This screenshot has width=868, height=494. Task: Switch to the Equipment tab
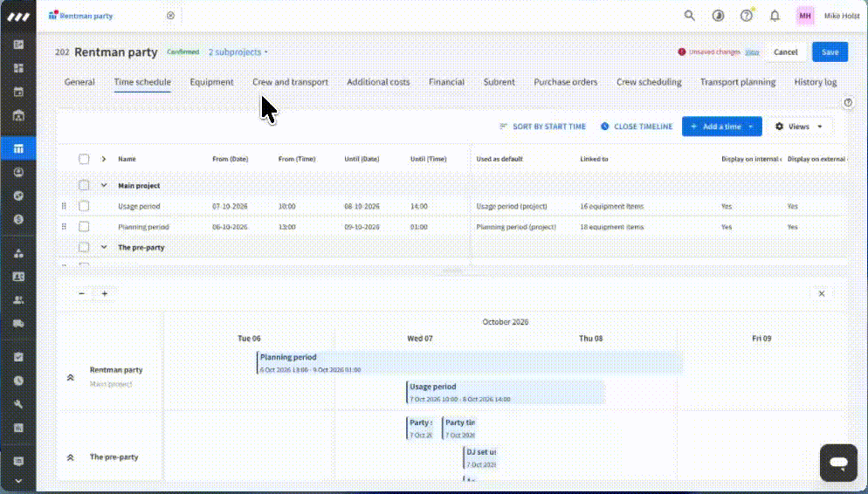pyautogui.click(x=211, y=82)
